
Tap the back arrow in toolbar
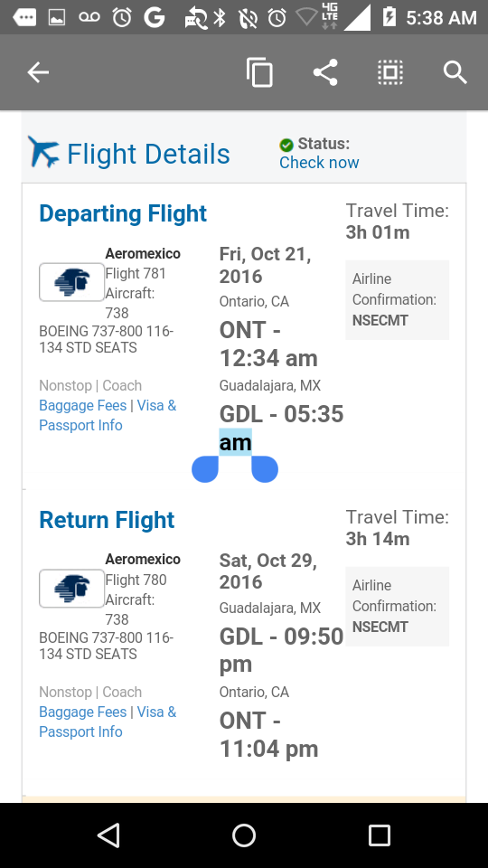point(38,72)
